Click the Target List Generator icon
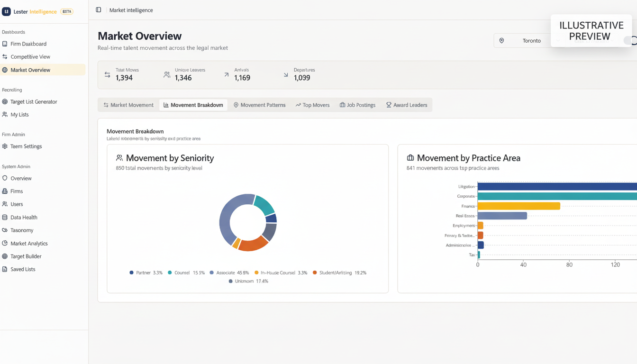The image size is (637, 364). click(5, 101)
